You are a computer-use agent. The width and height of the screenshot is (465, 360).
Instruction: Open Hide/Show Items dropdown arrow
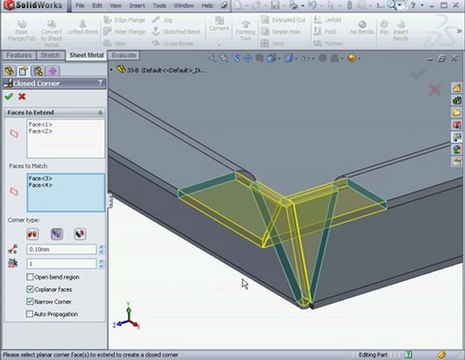(x=313, y=59)
